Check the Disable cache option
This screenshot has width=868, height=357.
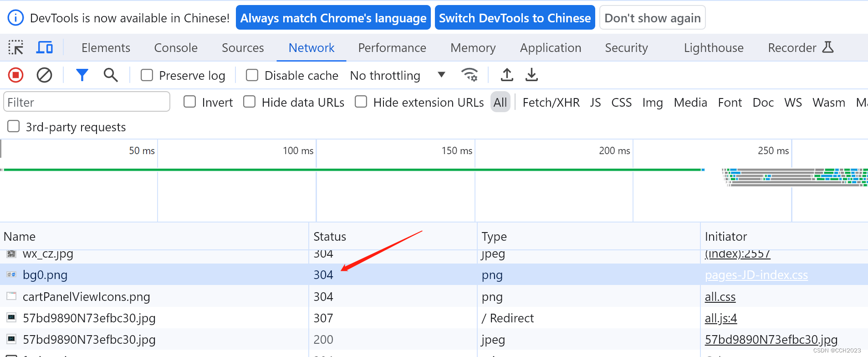pos(252,75)
